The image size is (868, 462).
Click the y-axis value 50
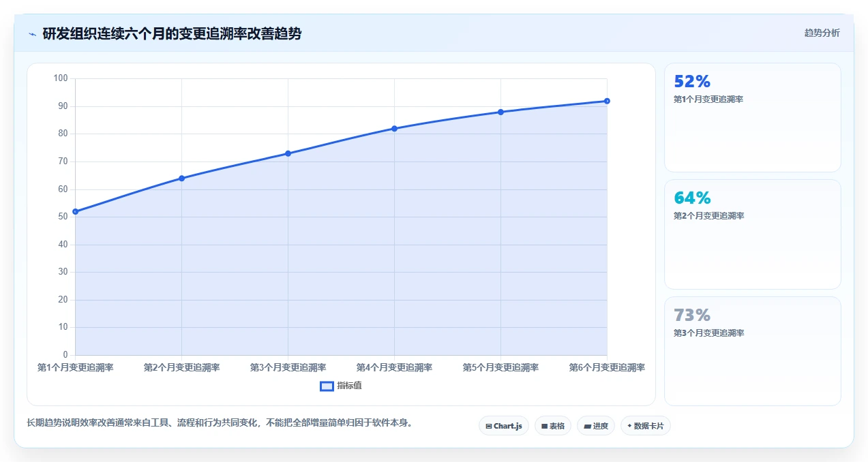(63, 217)
